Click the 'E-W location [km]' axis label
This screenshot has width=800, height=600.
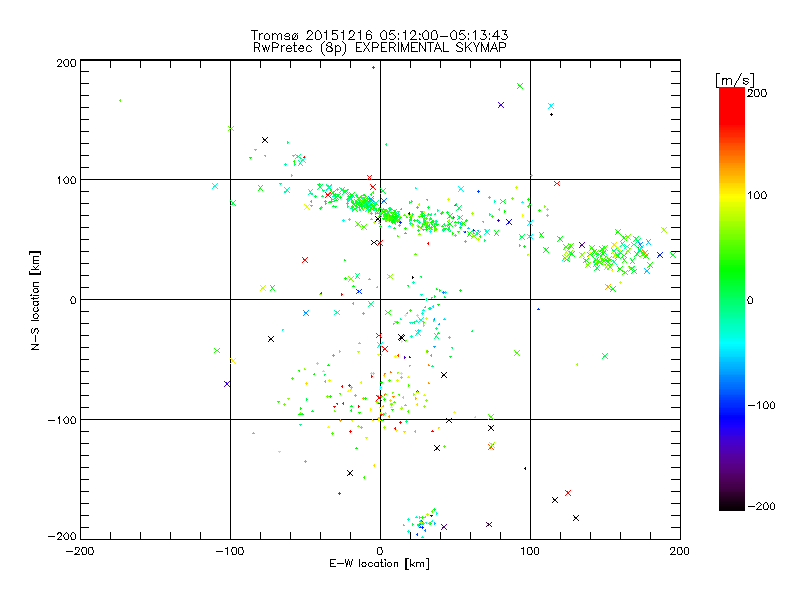pyautogui.click(x=380, y=564)
